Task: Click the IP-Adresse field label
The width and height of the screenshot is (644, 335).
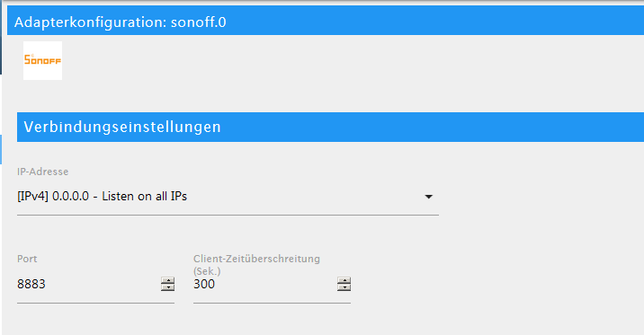Action: coord(42,172)
